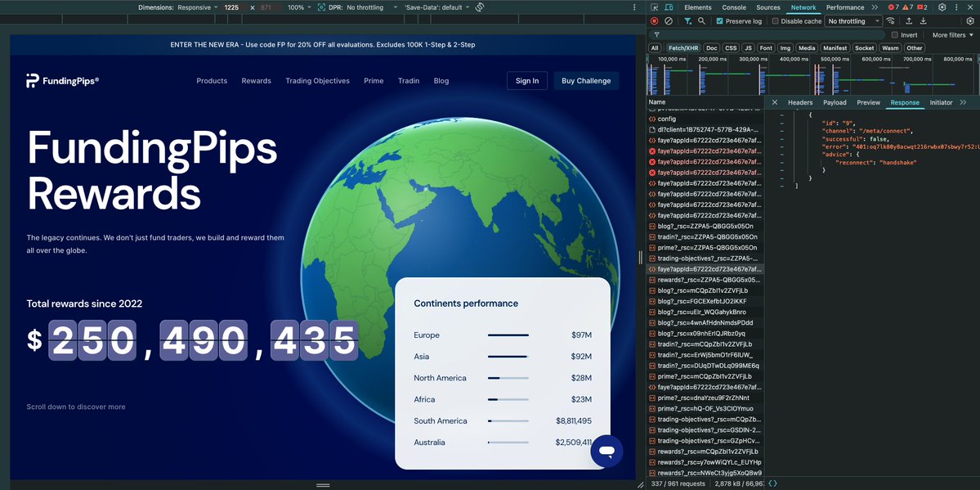
Task: Open Products nav link
Action: coord(212,81)
